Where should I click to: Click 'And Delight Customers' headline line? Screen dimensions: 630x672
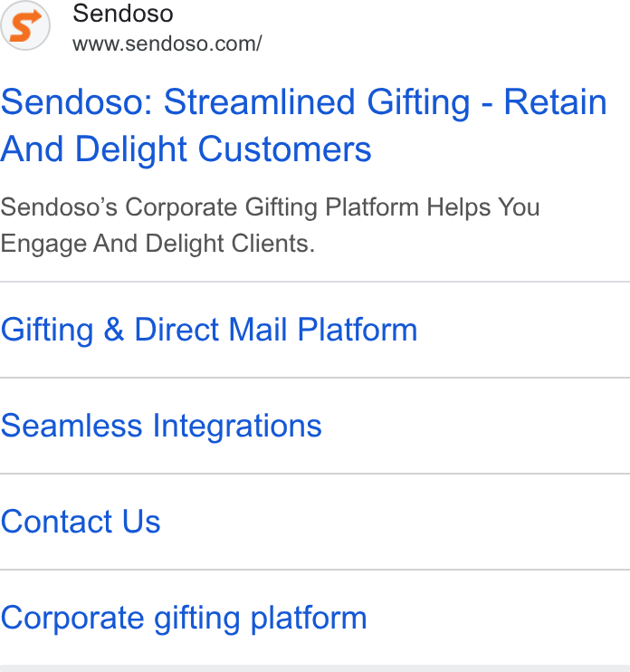tap(186, 149)
